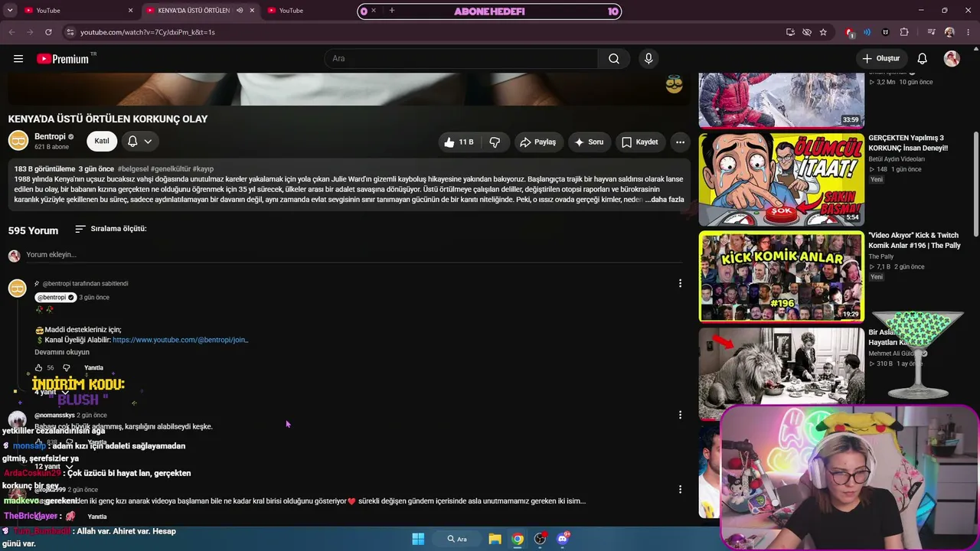Click the Kaydet save button

click(640, 142)
